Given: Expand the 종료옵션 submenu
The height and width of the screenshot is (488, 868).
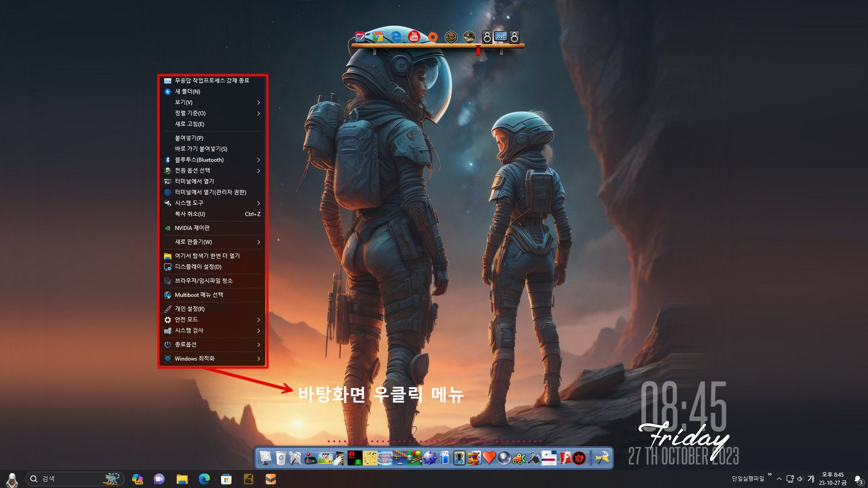Looking at the screenshot, I should pyautogui.click(x=212, y=344).
